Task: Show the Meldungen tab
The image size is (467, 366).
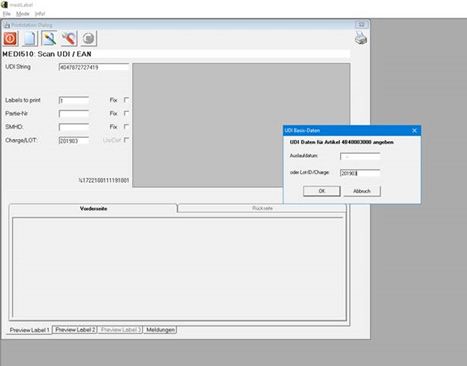Action: pos(160,330)
